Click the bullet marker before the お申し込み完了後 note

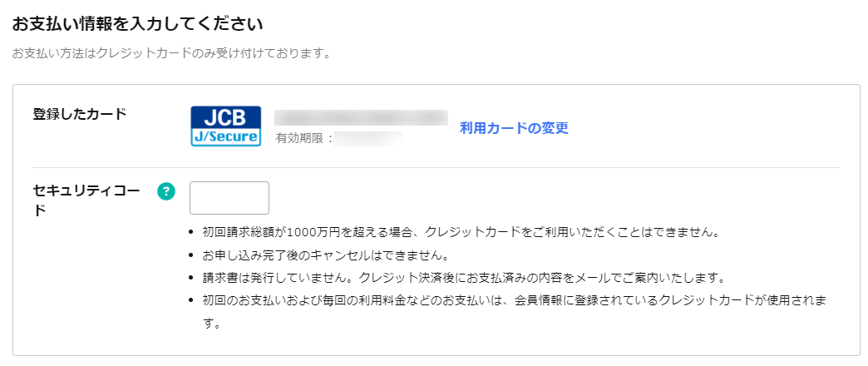point(193,255)
